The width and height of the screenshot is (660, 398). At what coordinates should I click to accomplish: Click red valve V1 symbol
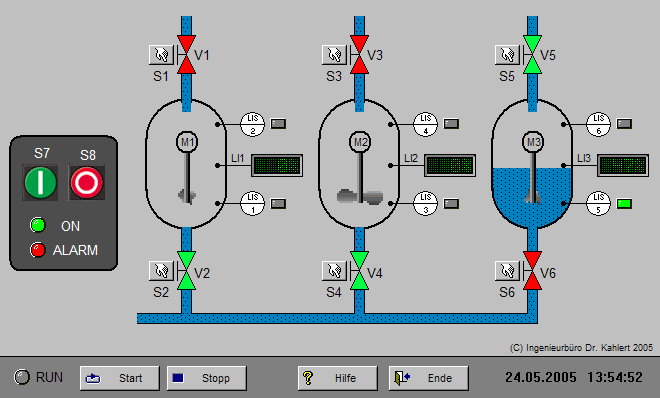[186, 55]
